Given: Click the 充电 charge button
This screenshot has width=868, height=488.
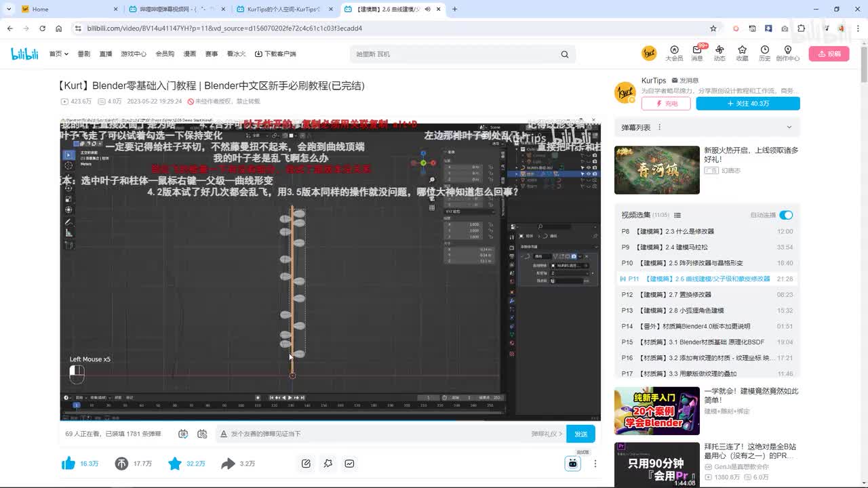Looking at the screenshot, I should tap(666, 104).
